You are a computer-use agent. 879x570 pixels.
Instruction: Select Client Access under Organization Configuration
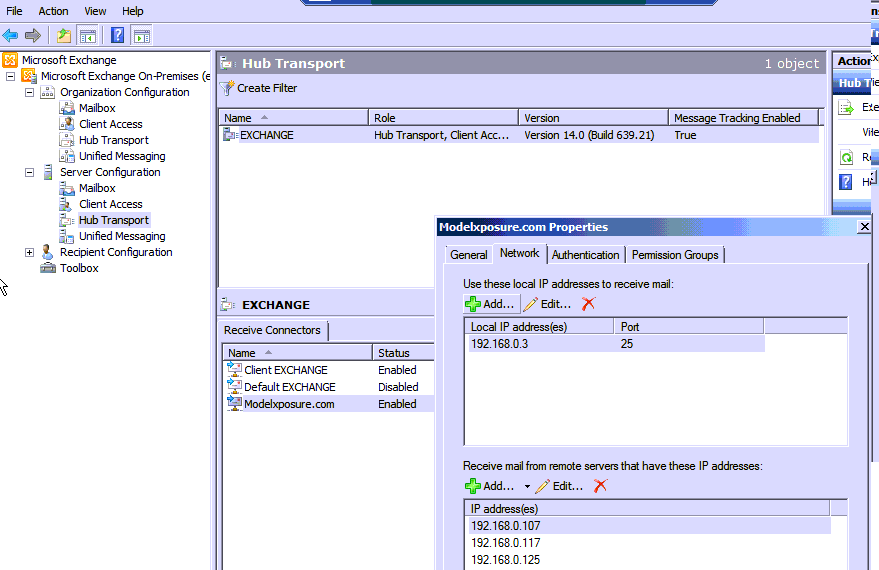(x=110, y=124)
